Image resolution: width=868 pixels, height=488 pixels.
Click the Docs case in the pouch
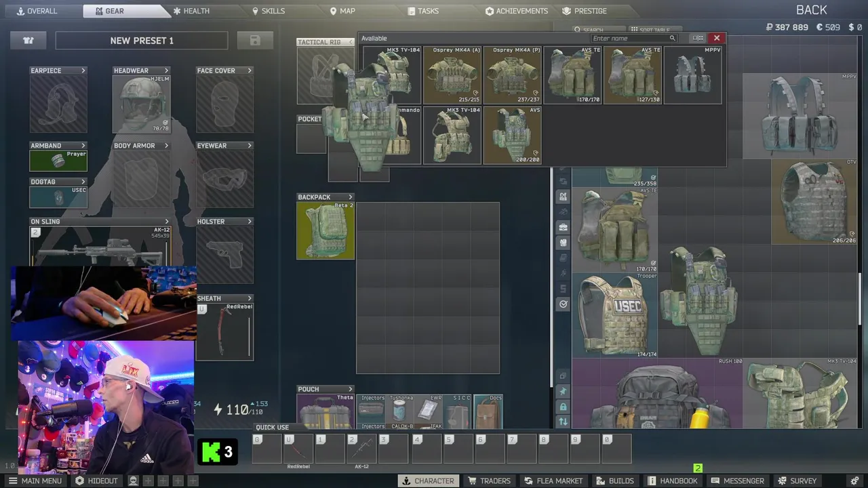tap(488, 411)
